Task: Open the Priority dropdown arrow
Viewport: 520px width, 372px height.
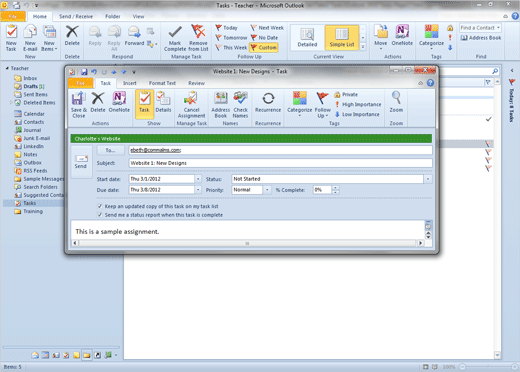Action: (267, 190)
